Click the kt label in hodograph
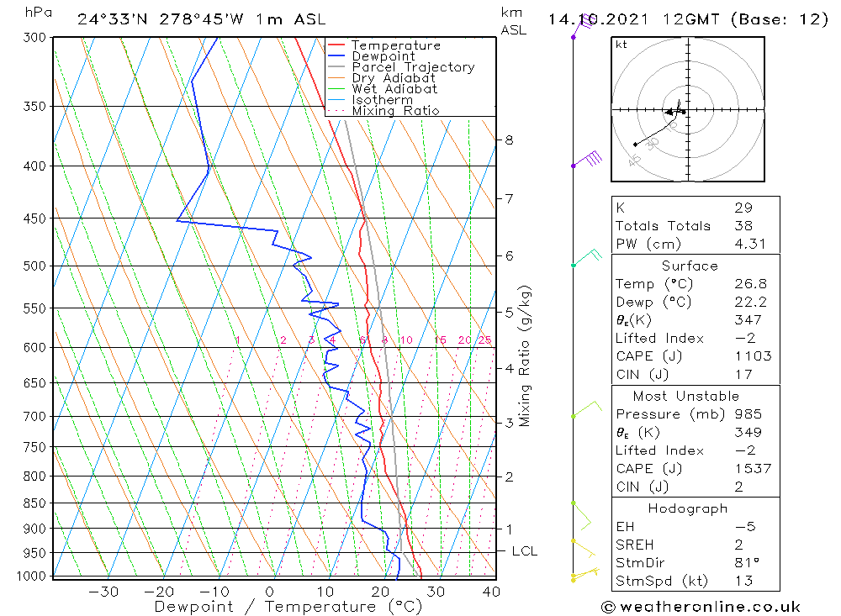Viewport: 841px width, 616px height. 621,45
